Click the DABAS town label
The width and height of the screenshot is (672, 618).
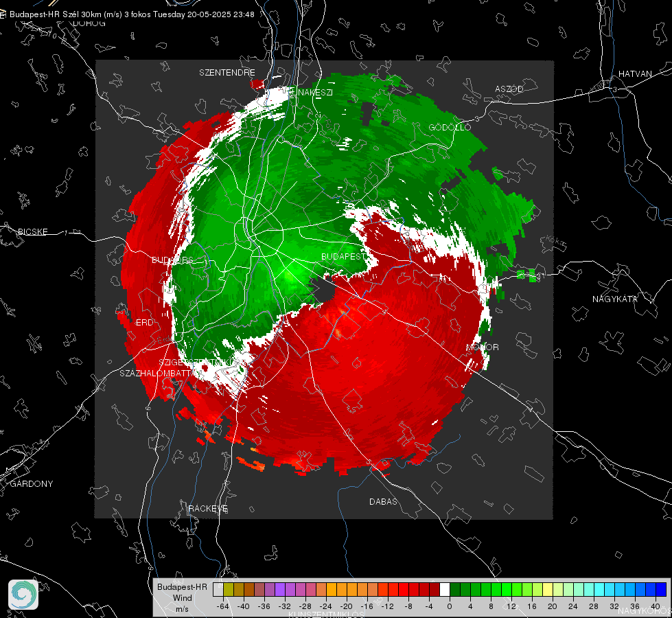pyautogui.click(x=383, y=501)
